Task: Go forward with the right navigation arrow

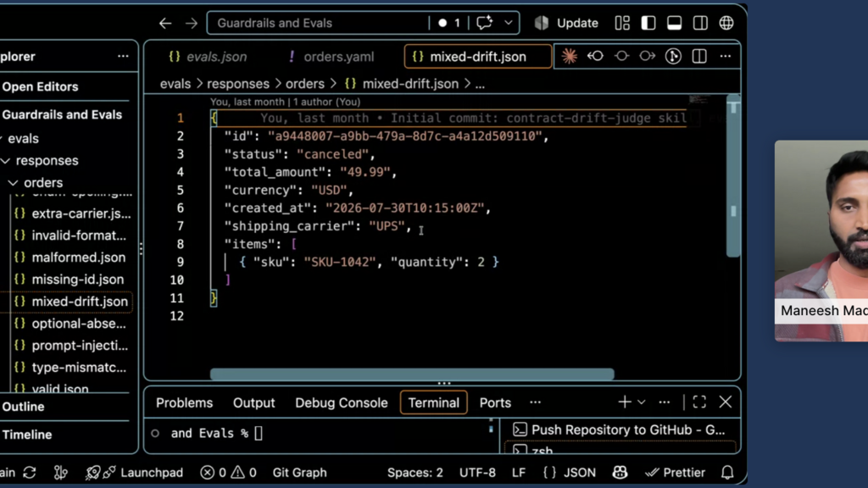Action: (x=191, y=23)
